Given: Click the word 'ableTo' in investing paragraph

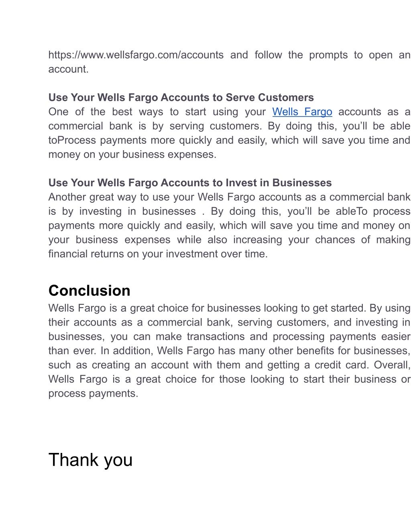Looking at the screenshot, I should coord(352,211).
